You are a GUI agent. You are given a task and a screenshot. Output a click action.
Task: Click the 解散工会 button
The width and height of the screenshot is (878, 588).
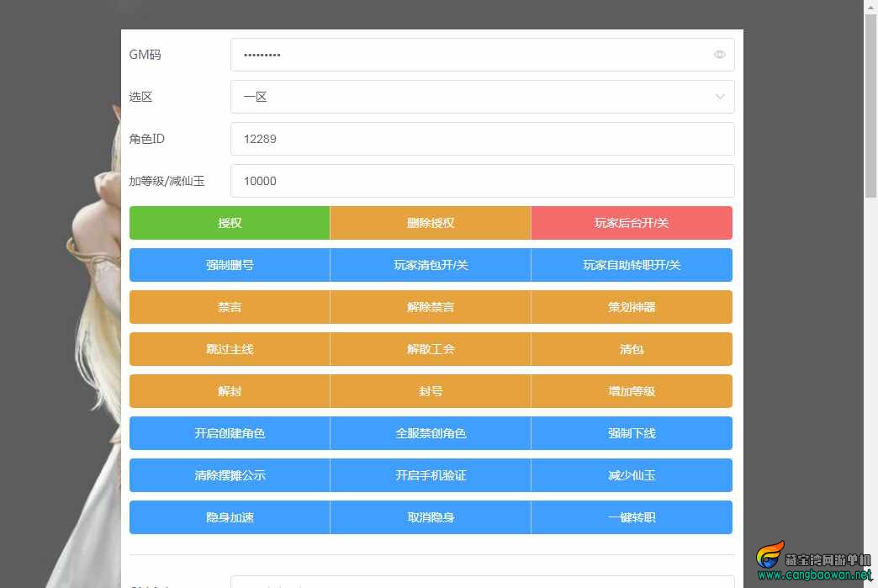click(x=431, y=349)
